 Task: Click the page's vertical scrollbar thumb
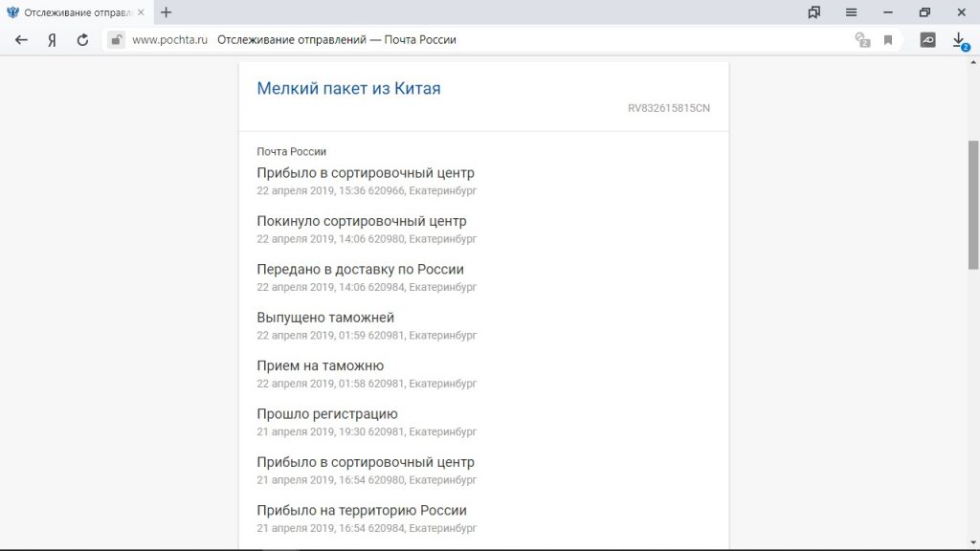(x=973, y=205)
